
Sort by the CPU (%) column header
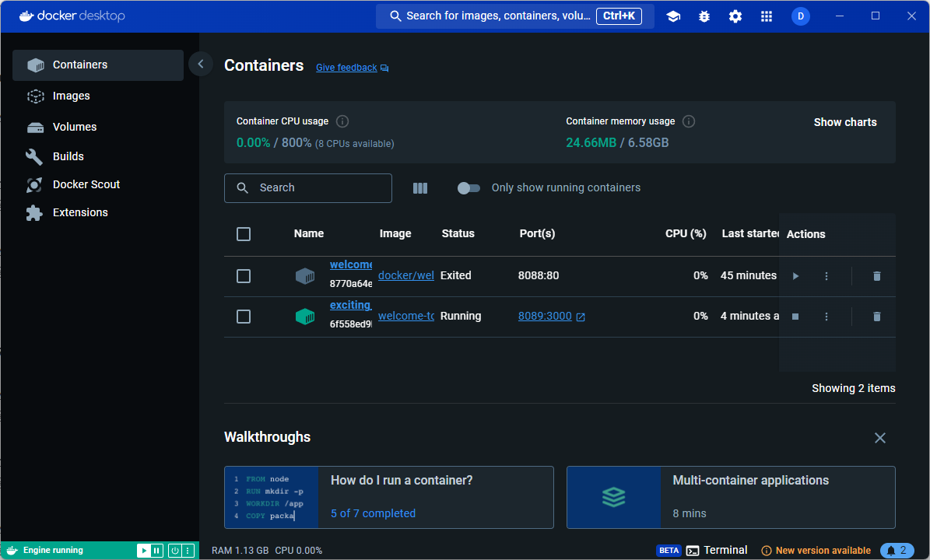click(686, 233)
